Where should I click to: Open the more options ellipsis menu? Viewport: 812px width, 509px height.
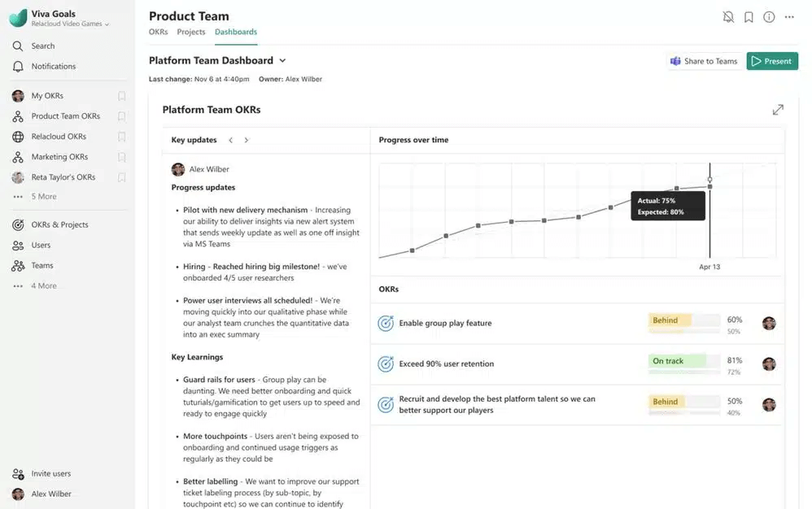789,17
